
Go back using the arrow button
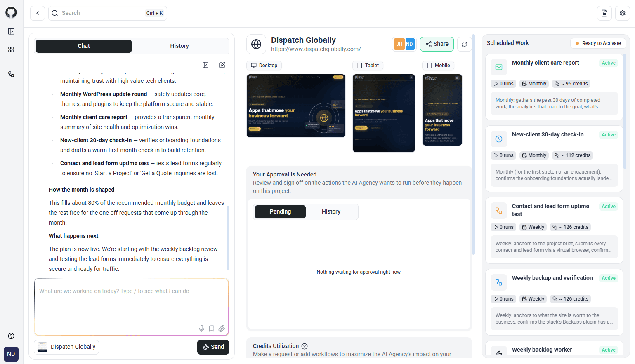[x=38, y=13]
